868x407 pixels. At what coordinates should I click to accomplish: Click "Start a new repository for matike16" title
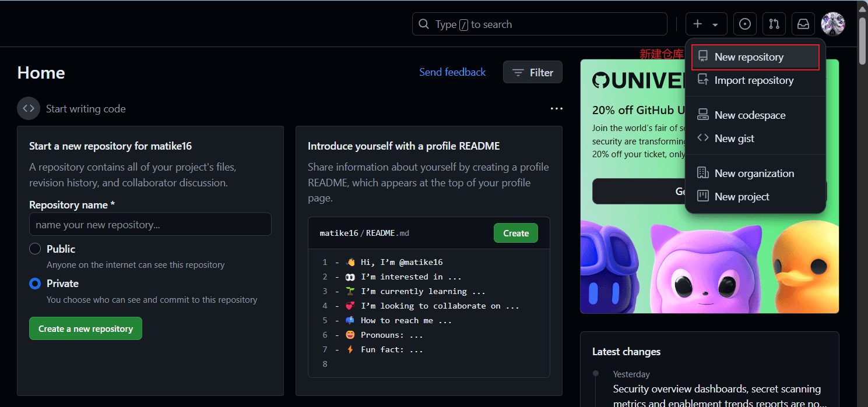111,146
